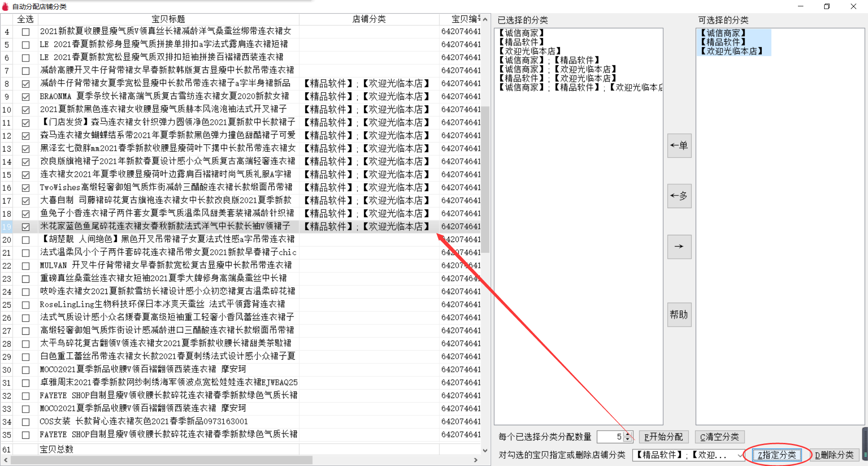Tick the checkbox for row 4
This screenshot has height=466, width=868.
point(26,32)
